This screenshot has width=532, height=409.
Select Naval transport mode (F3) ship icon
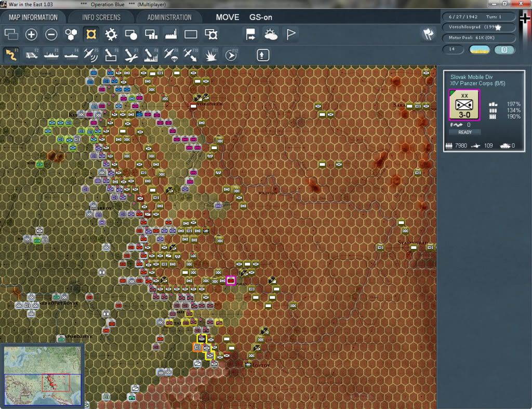51,55
